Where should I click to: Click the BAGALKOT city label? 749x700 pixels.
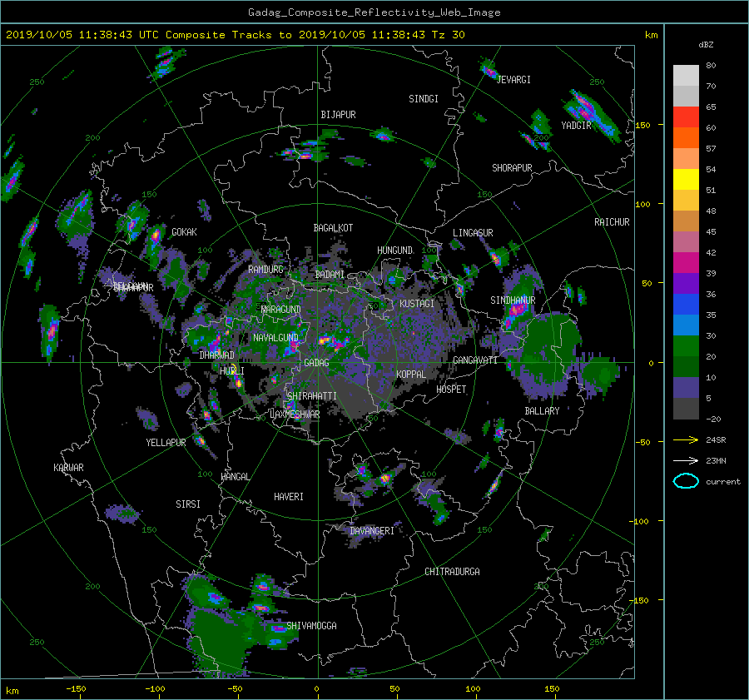pyautogui.click(x=333, y=228)
